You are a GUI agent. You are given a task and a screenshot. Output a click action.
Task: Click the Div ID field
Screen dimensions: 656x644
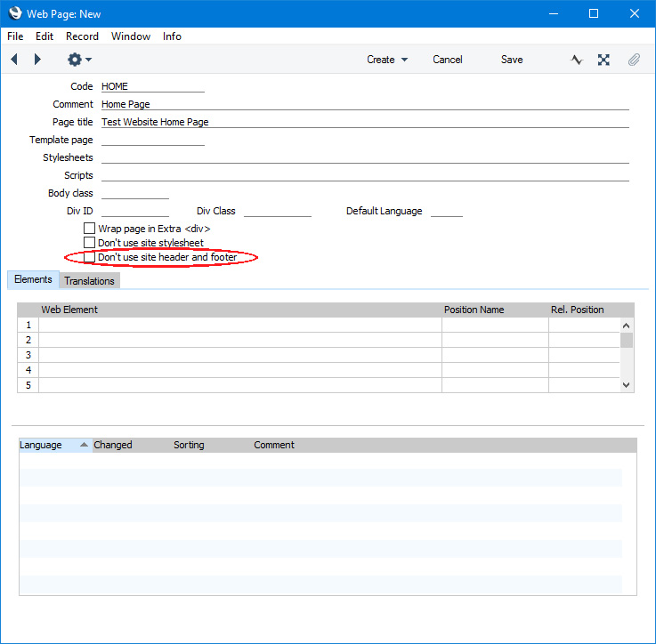click(x=135, y=211)
